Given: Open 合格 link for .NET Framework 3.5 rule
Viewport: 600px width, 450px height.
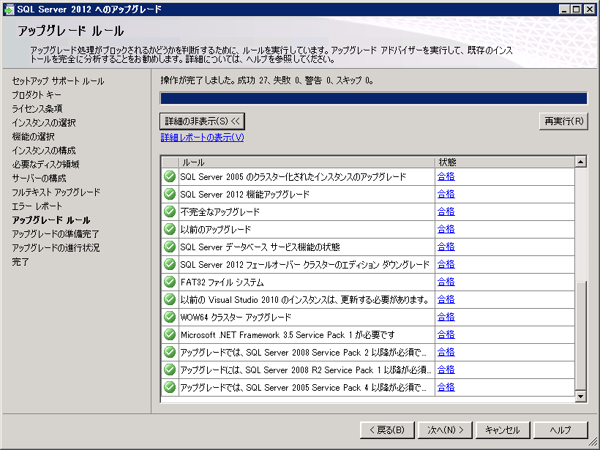Looking at the screenshot, I should pyautogui.click(x=446, y=335).
